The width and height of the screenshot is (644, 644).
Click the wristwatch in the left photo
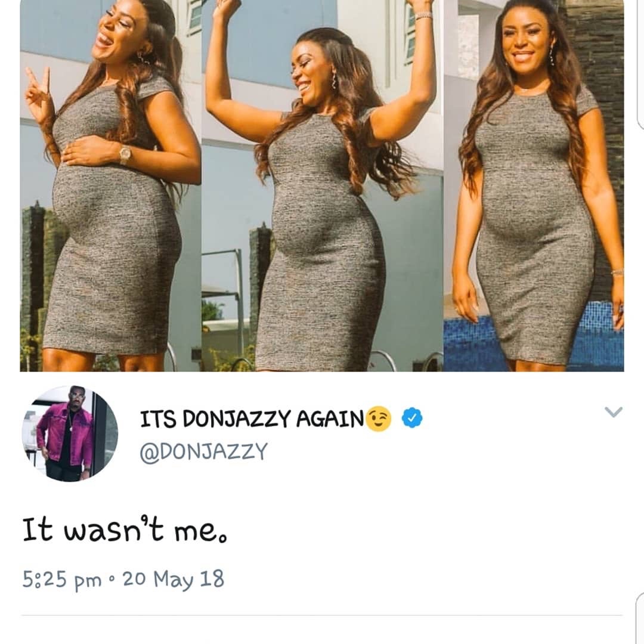pyautogui.click(x=125, y=154)
